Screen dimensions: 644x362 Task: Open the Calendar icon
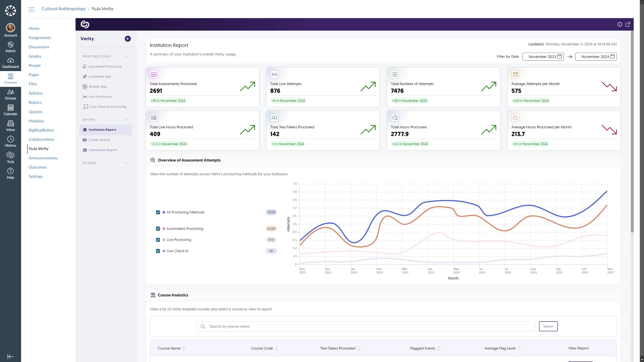click(x=10, y=110)
